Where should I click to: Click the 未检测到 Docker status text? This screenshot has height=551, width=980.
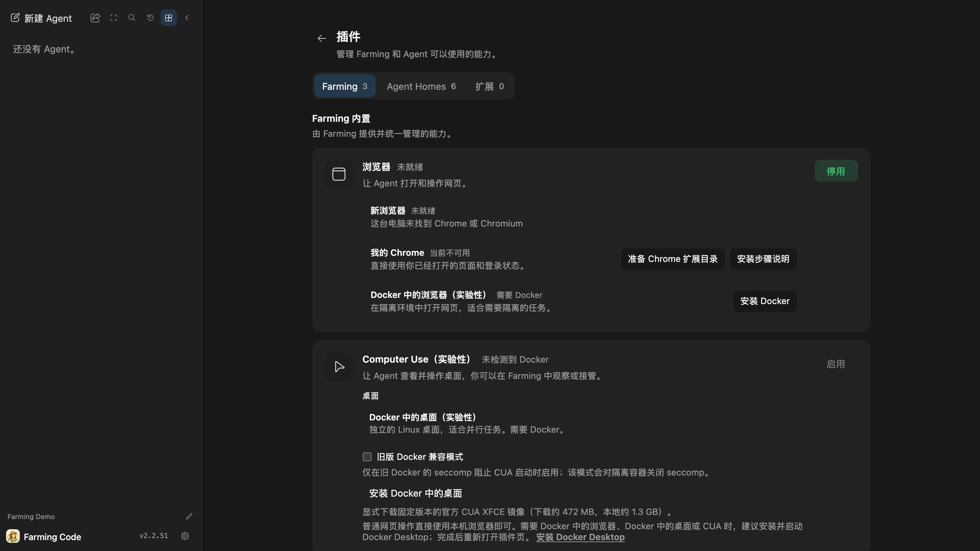click(515, 360)
